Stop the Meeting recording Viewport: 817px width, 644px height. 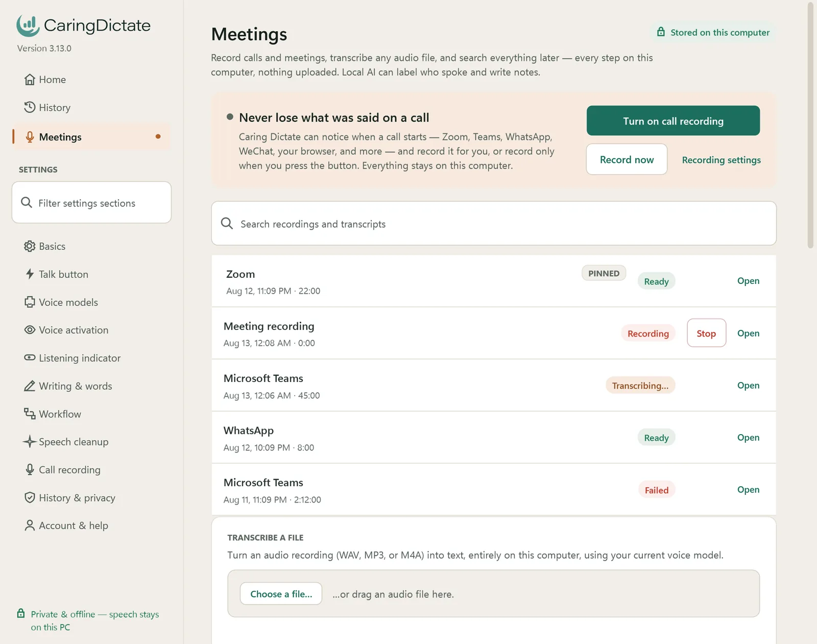[x=706, y=333]
